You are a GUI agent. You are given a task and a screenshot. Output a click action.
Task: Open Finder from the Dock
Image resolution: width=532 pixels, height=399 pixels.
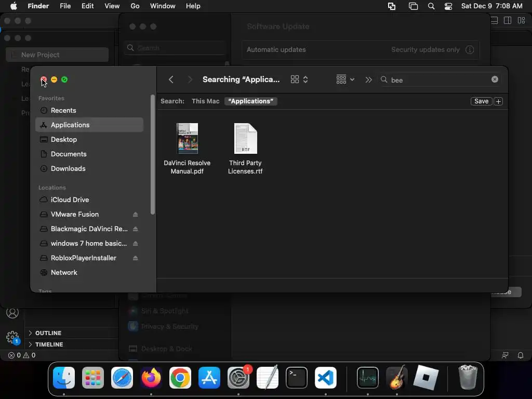click(x=64, y=378)
